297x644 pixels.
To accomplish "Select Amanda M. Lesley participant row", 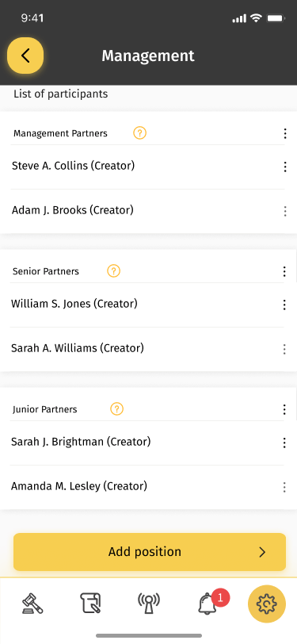I will pos(149,487).
